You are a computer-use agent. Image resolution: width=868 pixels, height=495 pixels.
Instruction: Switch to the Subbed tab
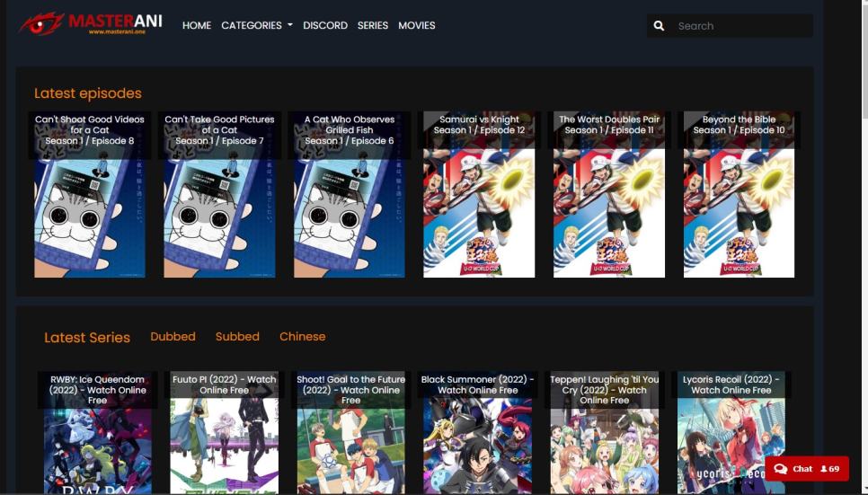point(237,337)
